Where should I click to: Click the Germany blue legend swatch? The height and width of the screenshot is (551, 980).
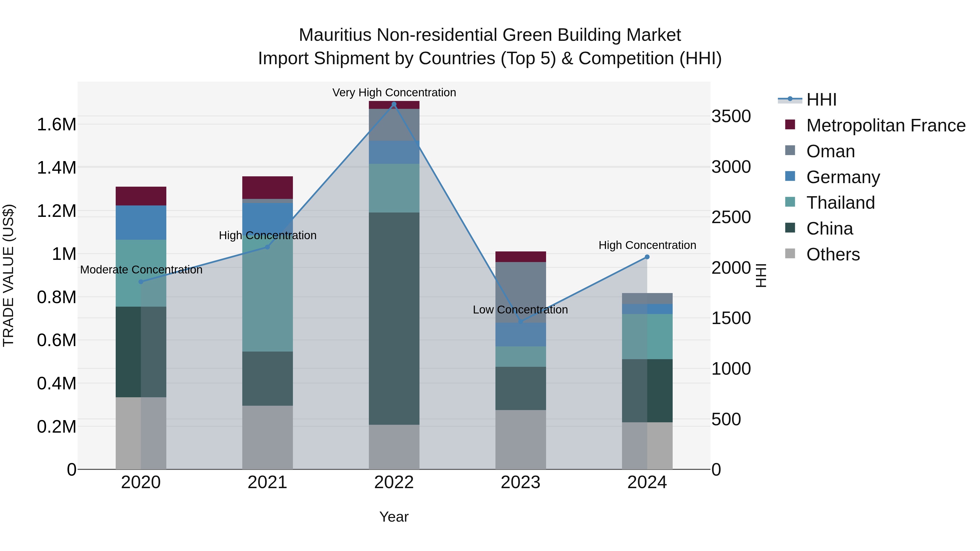pos(790,176)
